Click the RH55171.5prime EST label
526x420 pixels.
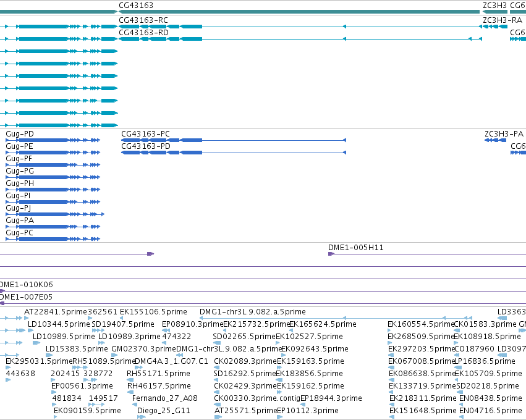pyautogui.click(x=158, y=374)
